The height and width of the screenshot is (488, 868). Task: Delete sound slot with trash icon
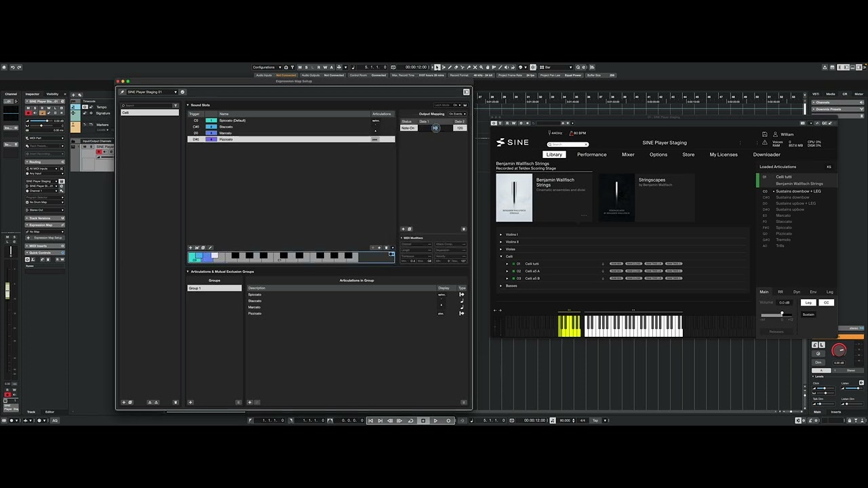[x=387, y=247]
